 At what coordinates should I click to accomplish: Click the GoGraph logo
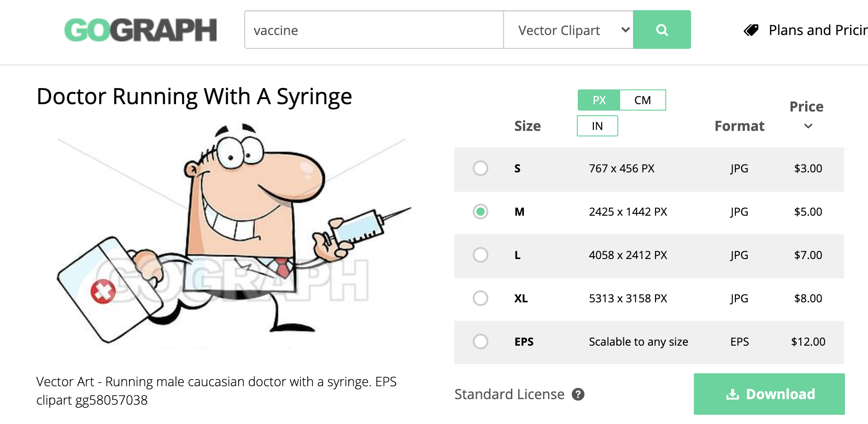[141, 30]
